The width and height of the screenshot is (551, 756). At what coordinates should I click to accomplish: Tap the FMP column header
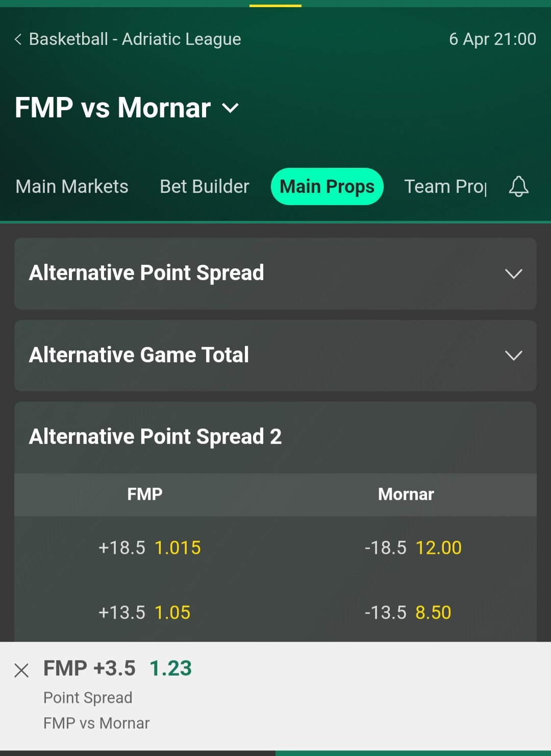pyautogui.click(x=145, y=494)
